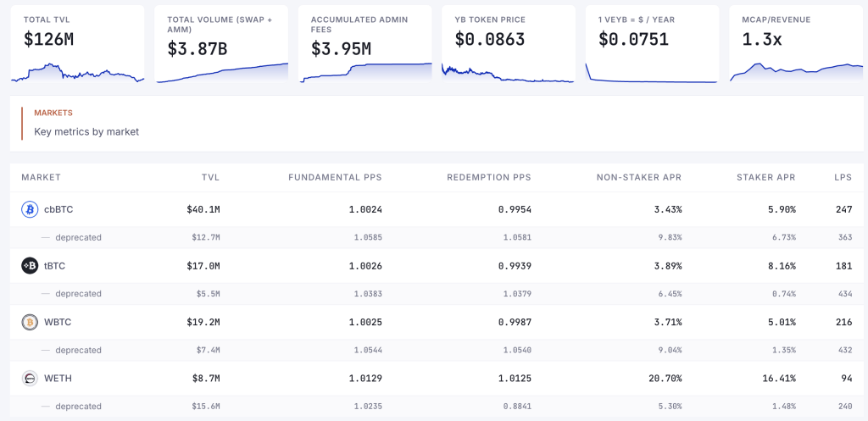Click WBTC TVL value $19.2M
This screenshot has height=421, width=868.
(203, 322)
